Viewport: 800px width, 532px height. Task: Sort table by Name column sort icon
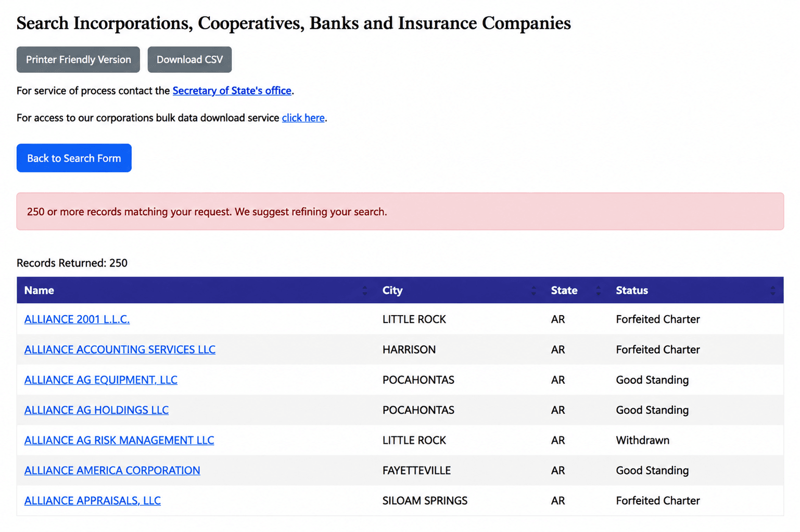(x=365, y=290)
